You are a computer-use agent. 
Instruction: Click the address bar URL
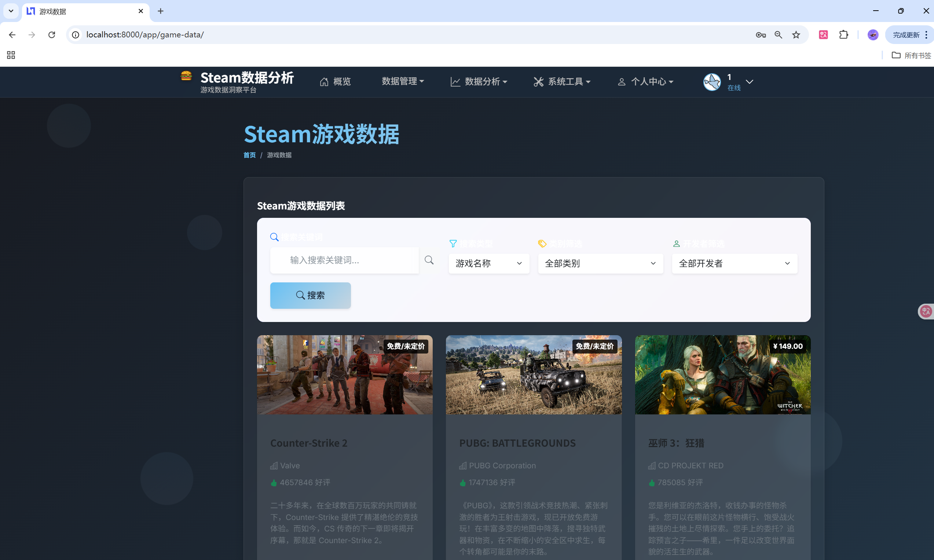pos(145,35)
